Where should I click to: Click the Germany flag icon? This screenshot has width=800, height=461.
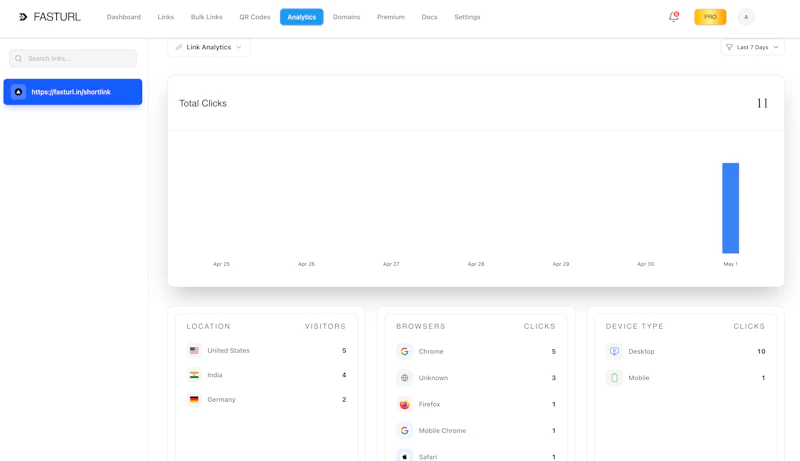[x=194, y=399]
